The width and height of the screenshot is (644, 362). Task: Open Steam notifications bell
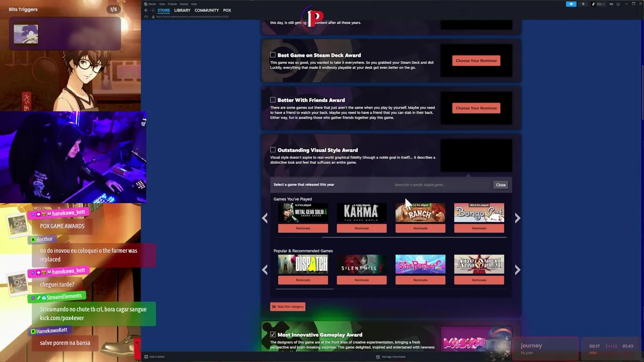583,4
